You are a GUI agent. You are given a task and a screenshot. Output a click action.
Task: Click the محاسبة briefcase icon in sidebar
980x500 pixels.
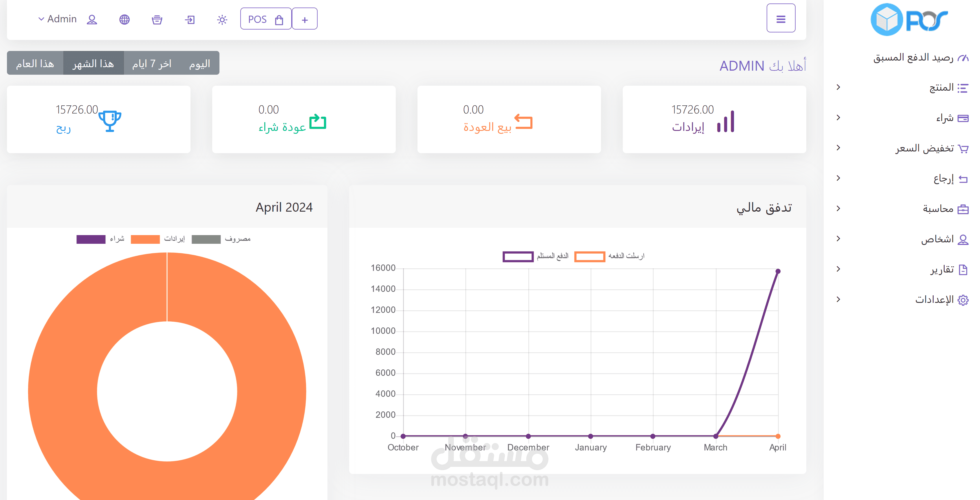pos(963,209)
